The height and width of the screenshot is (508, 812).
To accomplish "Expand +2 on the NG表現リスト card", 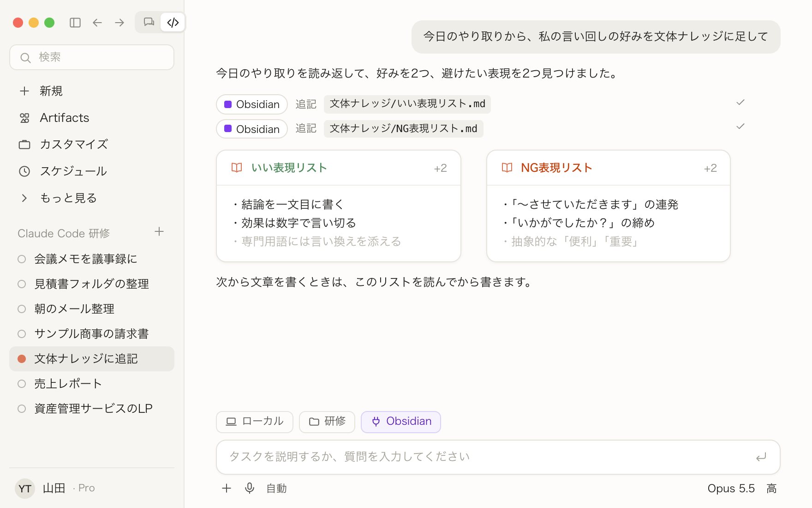I will (710, 168).
